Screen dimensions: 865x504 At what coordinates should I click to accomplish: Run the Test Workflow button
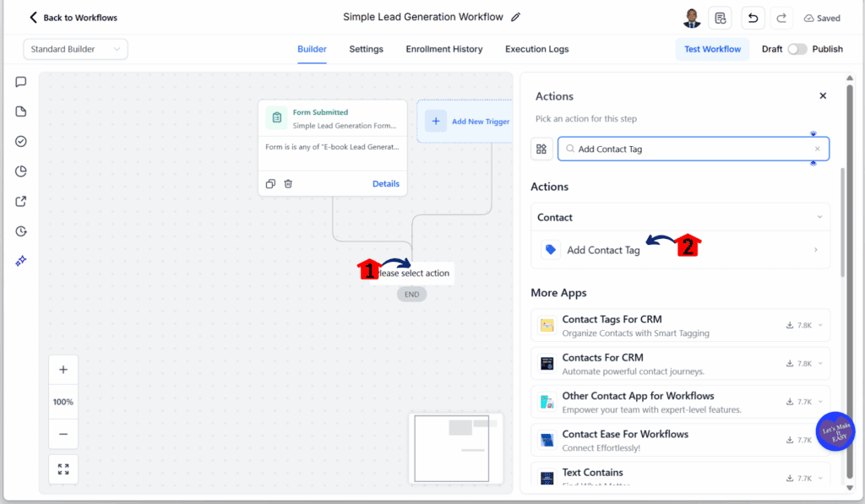click(x=712, y=49)
